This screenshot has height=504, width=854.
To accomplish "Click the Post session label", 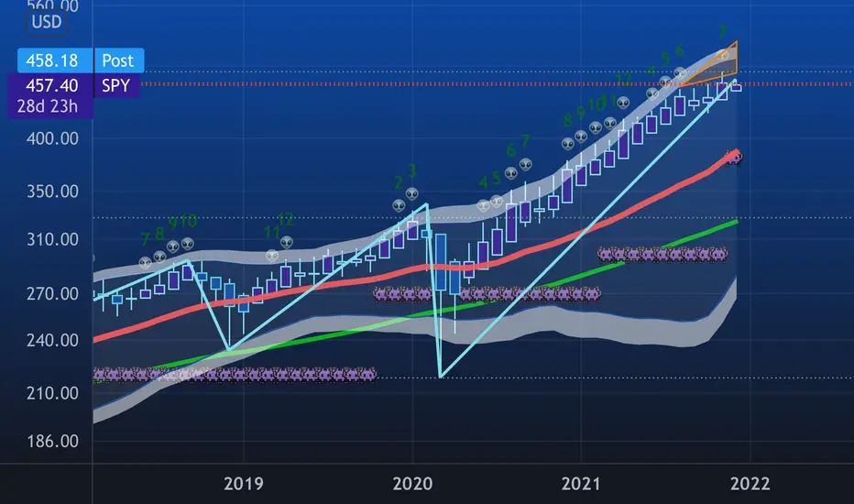I will 119,60.
